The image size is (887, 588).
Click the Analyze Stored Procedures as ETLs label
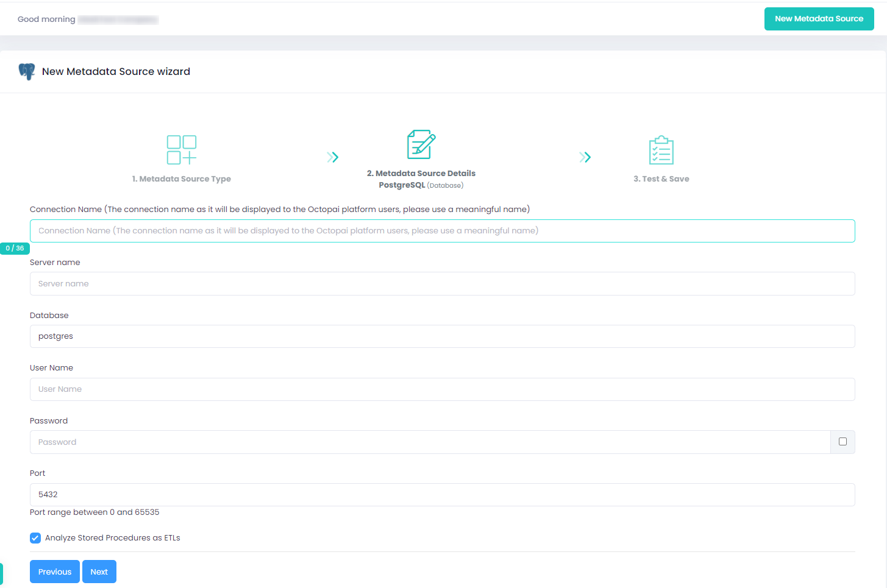pyautogui.click(x=113, y=538)
